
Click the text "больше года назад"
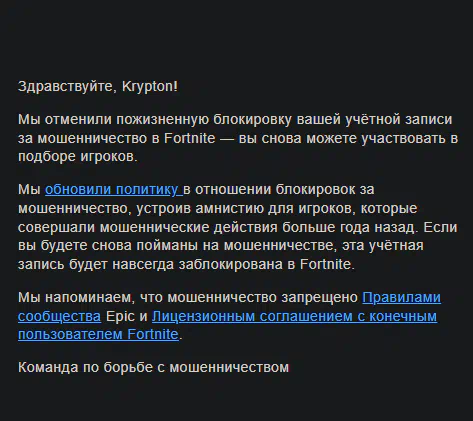point(349,227)
